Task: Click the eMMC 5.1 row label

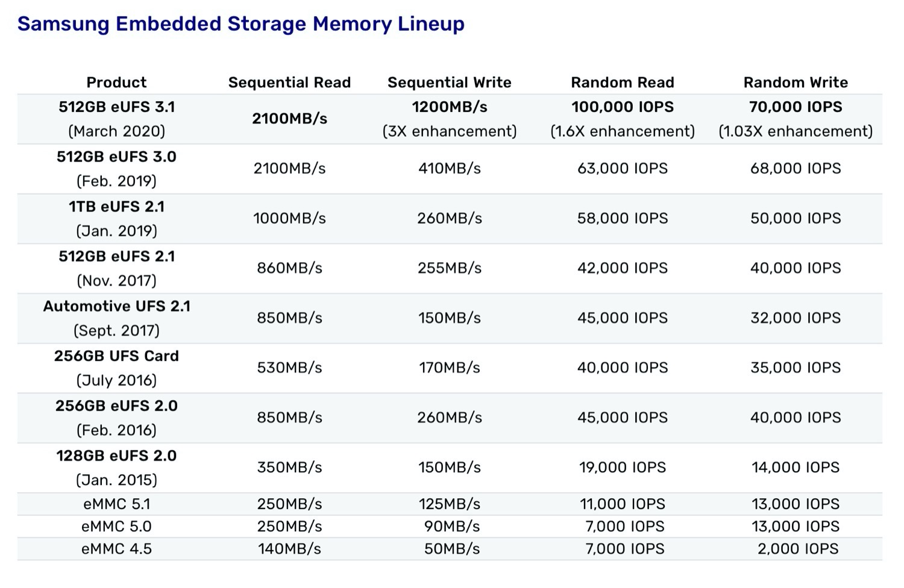Action: 116,504
